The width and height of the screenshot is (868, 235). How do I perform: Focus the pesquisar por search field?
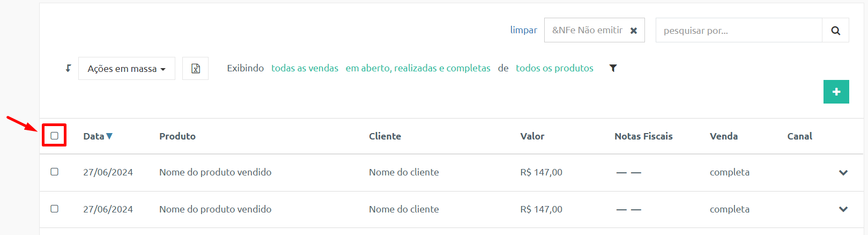click(739, 31)
